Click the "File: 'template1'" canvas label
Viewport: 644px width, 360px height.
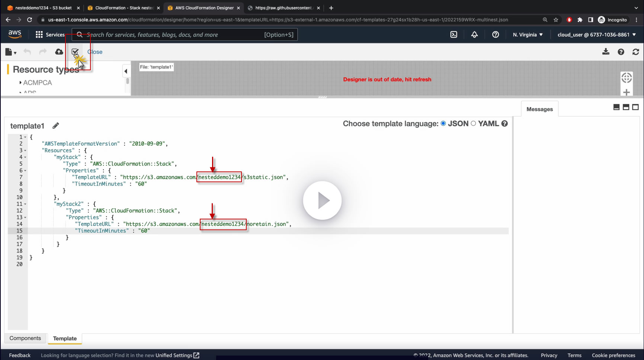point(156,67)
